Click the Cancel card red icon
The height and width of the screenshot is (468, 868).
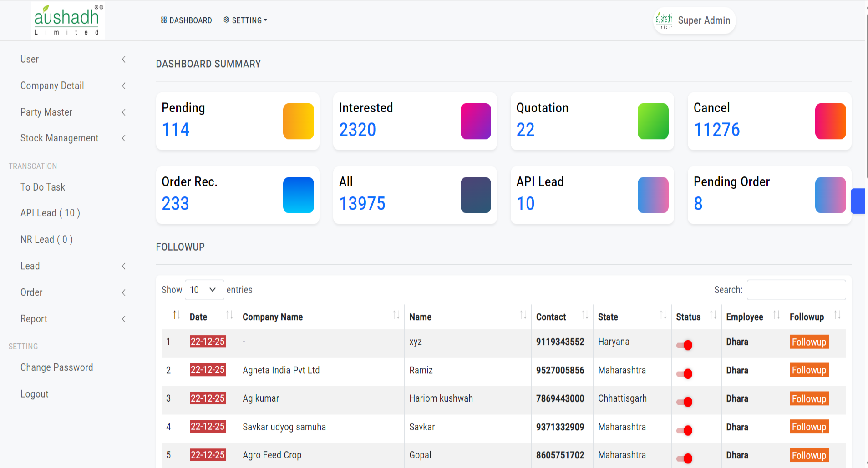pos(830,121)
